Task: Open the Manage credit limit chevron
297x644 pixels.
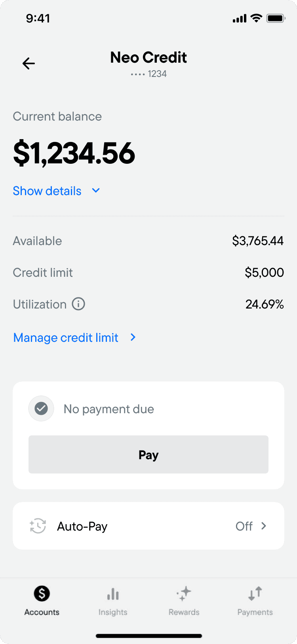Action: [133, 337]
